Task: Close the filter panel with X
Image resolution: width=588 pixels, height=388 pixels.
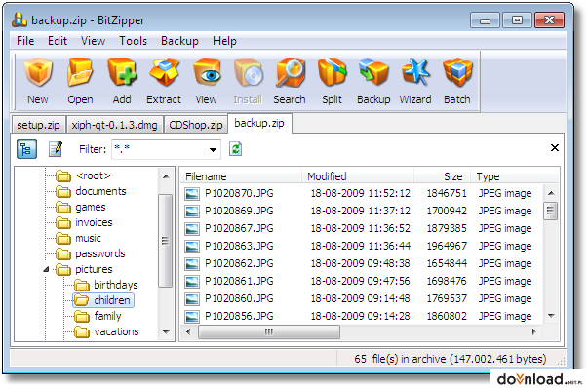Action: point(555,148)
